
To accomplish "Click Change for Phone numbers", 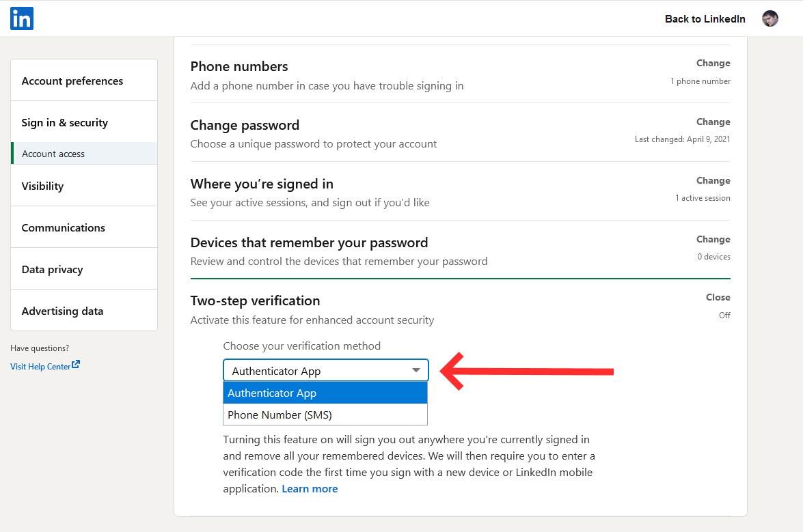I will click(713, 63).
